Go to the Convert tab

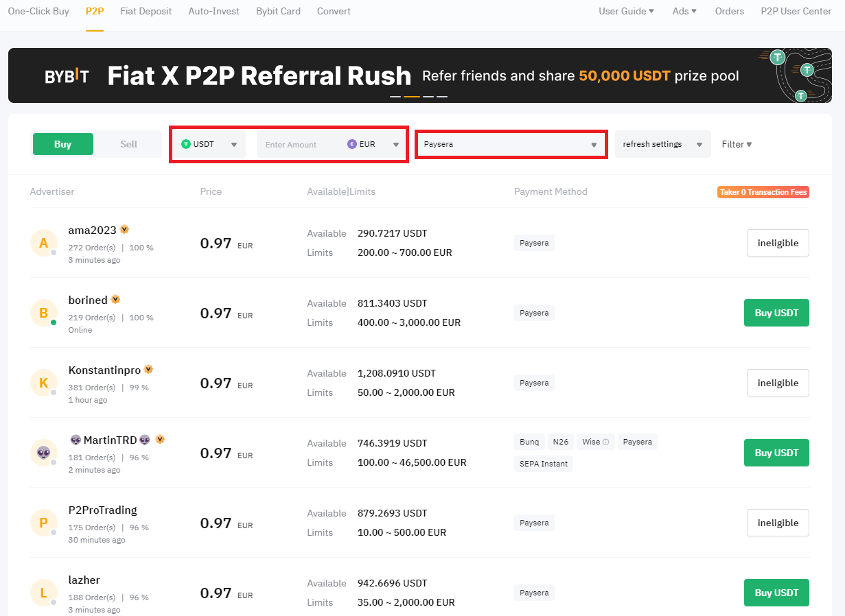point(334,11)
